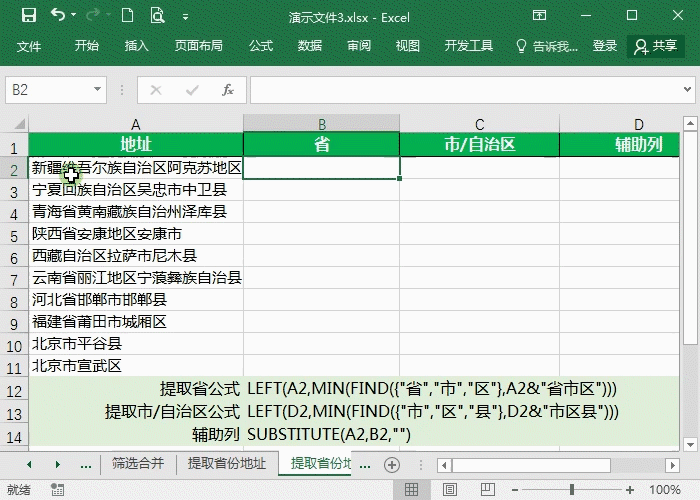The width and height of the screenshot is (700, 500).
Task: Click vertical scrollbar down arrow
Action: (x=690, y=444)
